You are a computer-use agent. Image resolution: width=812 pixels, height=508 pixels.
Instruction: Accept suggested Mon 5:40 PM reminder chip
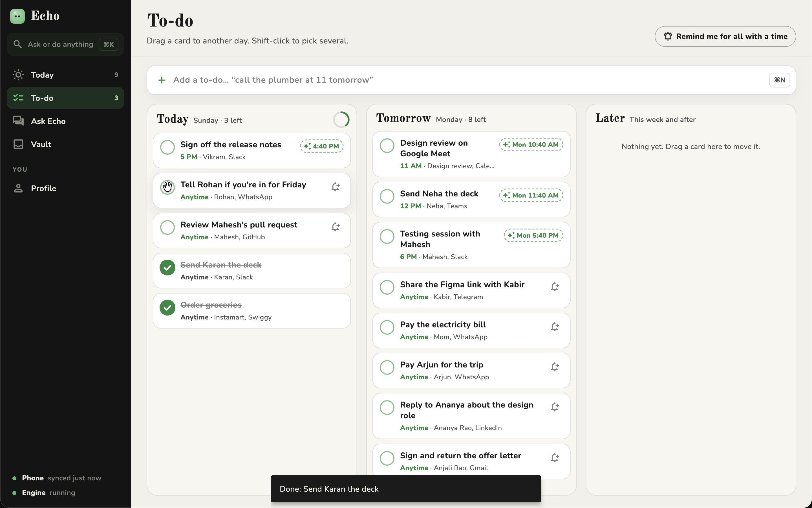point(533,235)
